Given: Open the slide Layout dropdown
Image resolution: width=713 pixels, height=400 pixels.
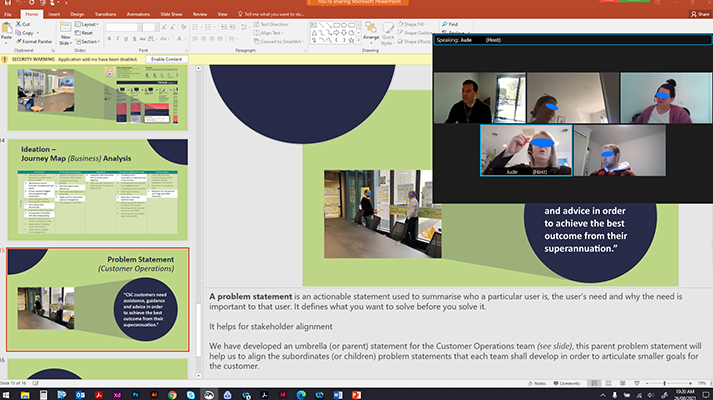Looking at the screenshot, I should click(87, 24).
